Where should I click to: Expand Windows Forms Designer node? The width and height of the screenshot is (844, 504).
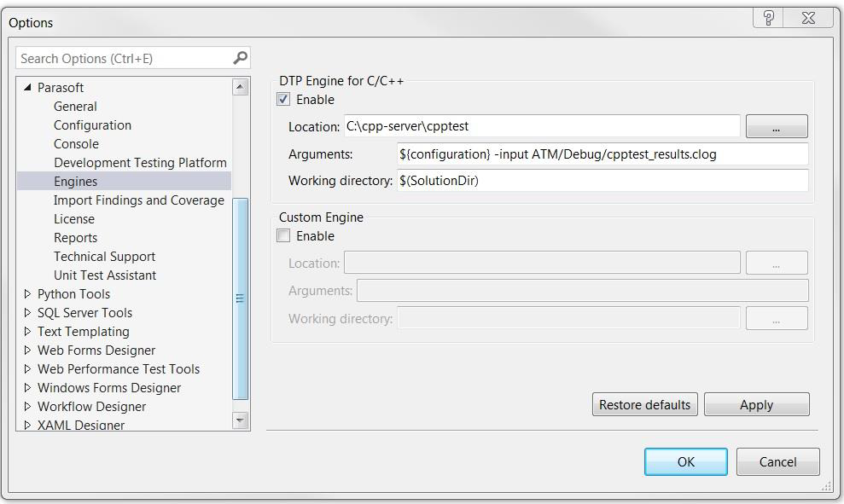27,388
